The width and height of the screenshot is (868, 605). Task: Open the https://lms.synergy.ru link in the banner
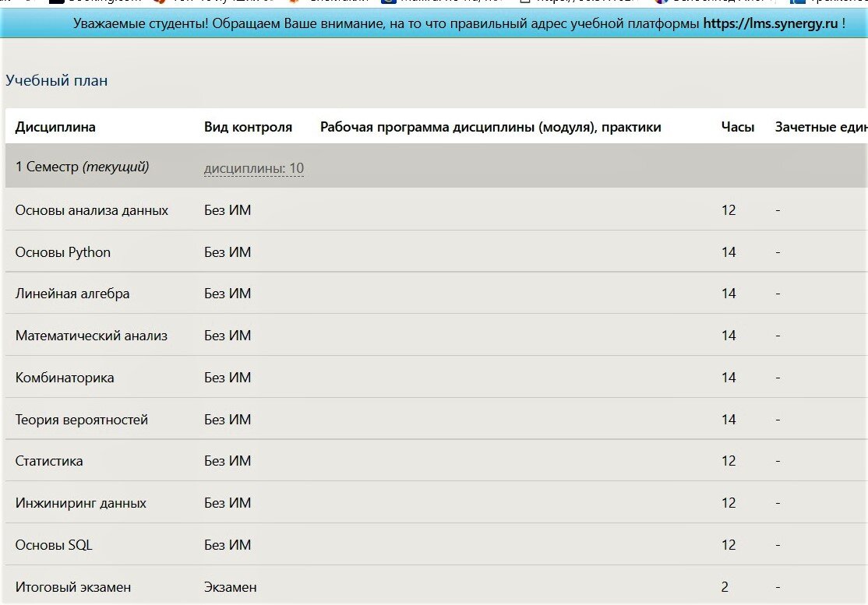pos(770,23)
